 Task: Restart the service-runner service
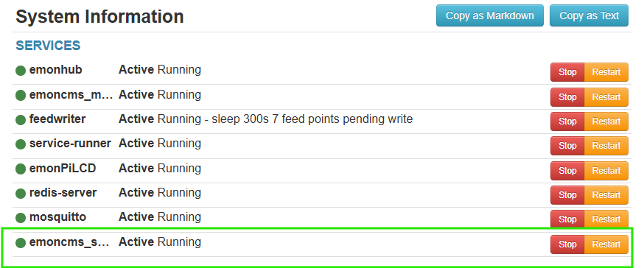click(606, 146)
